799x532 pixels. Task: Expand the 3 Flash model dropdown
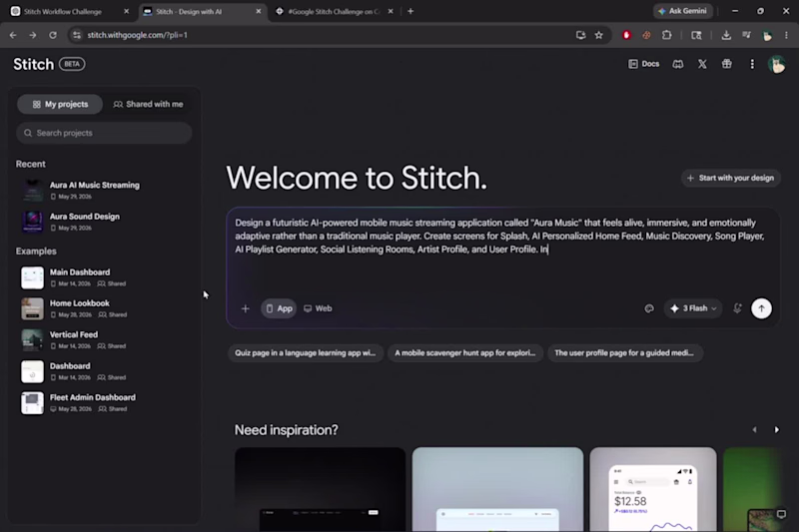pos(693,308)
